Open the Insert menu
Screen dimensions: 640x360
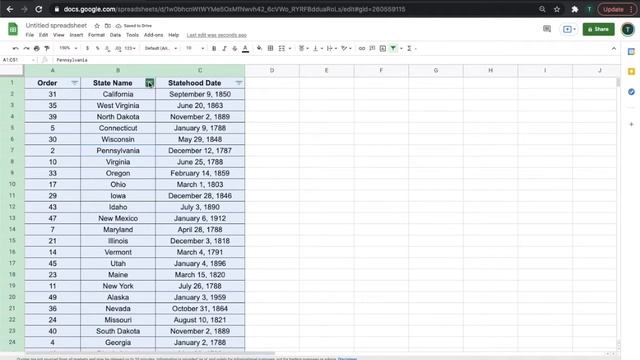click(76, 35)
